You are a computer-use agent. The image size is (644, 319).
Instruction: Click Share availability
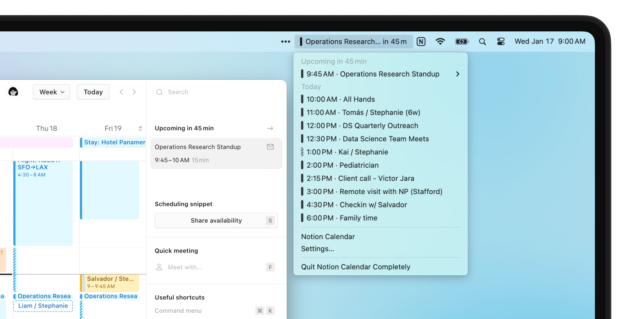[x=216, y=220]
